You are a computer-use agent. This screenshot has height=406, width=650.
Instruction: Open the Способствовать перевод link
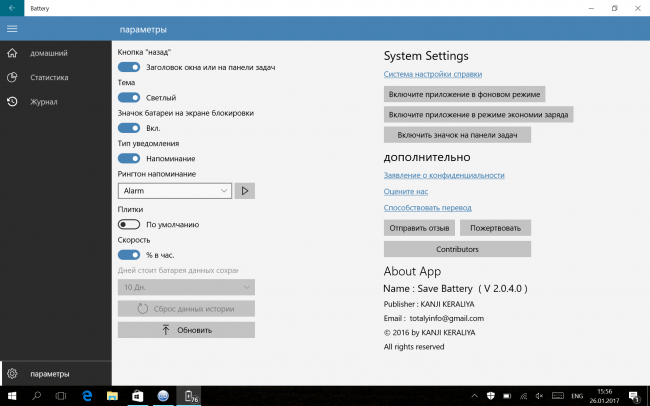(427, 208)
